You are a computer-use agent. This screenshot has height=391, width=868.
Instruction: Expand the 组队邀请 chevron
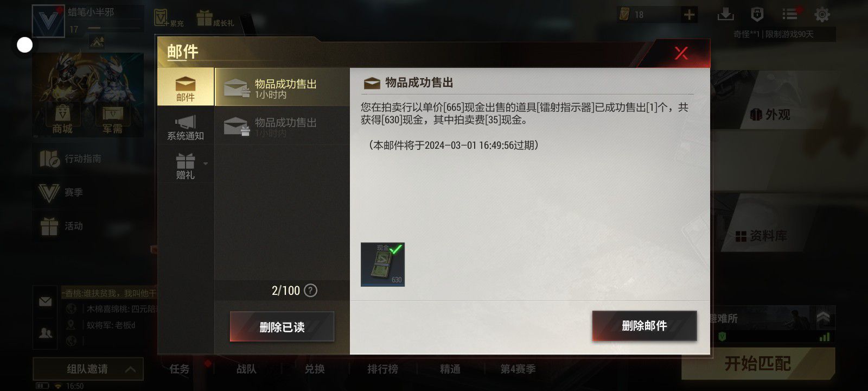(x=130, y=369)
